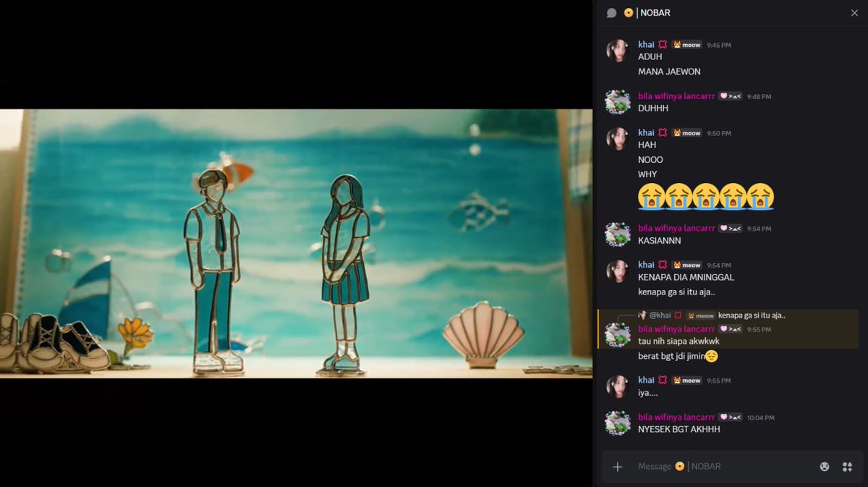Click the meow tag on 9:45 PM message
Viewport: 868px width, 487px height.
click(687, 45)
